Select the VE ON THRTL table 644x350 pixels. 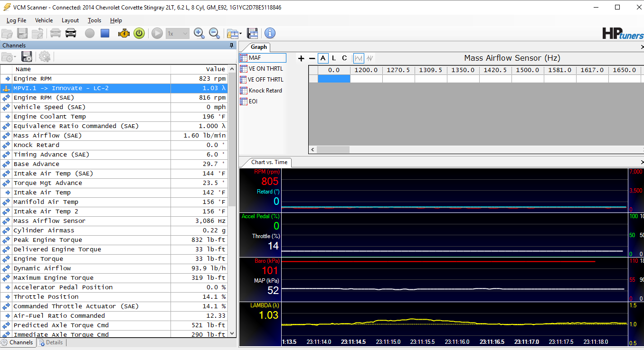click(265, 69)
